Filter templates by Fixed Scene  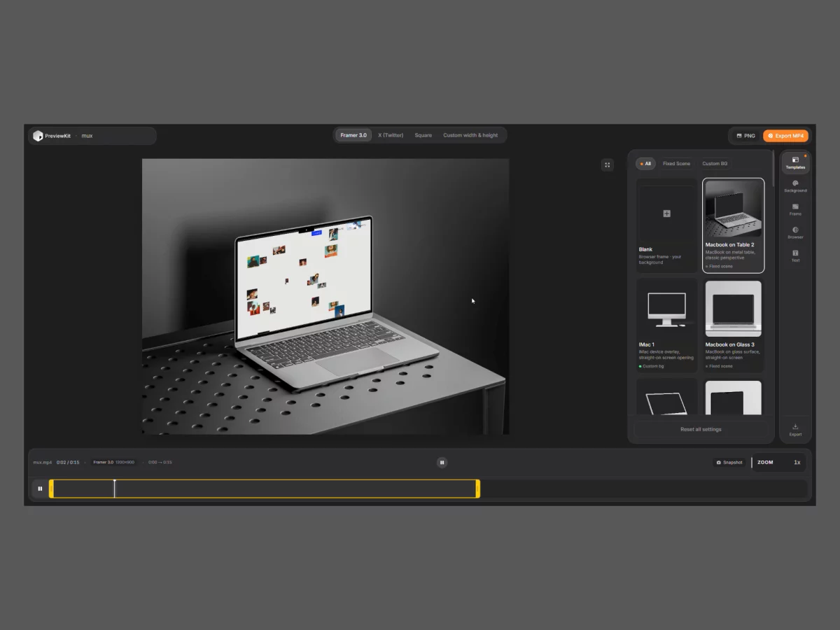point(676,164)
